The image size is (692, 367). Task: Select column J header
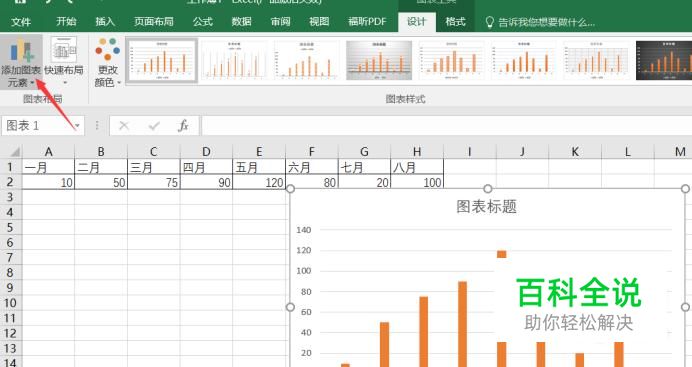coord(523,152)
